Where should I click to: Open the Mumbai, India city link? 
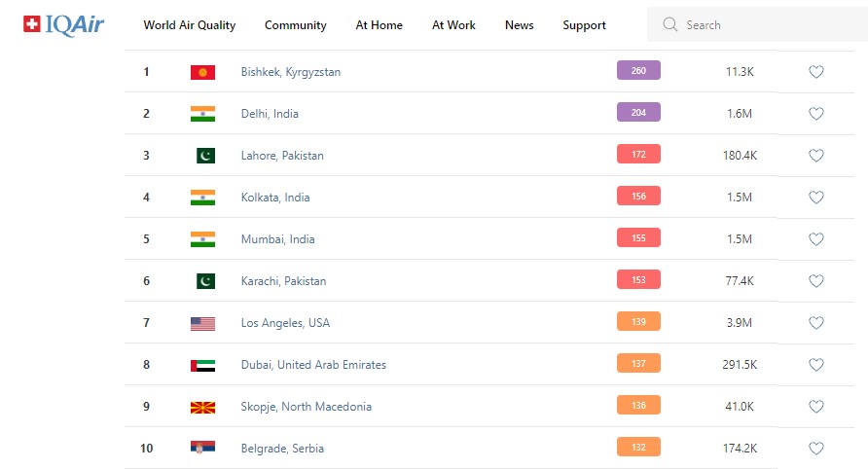(x=278, y=239)
